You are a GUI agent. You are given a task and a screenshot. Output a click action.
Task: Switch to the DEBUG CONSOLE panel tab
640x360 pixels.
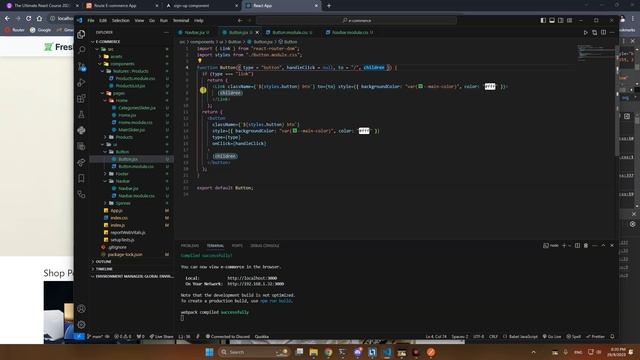coord(264,246)
